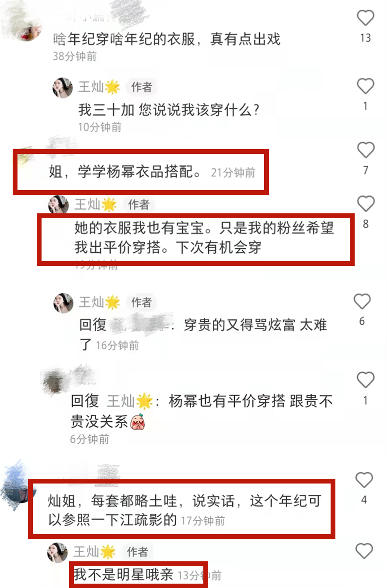Image resolution: width=387 pixels, height=588 pixels.
Task: Like 王灿's reply with 8 likes
Action: [x=366, y=204]
